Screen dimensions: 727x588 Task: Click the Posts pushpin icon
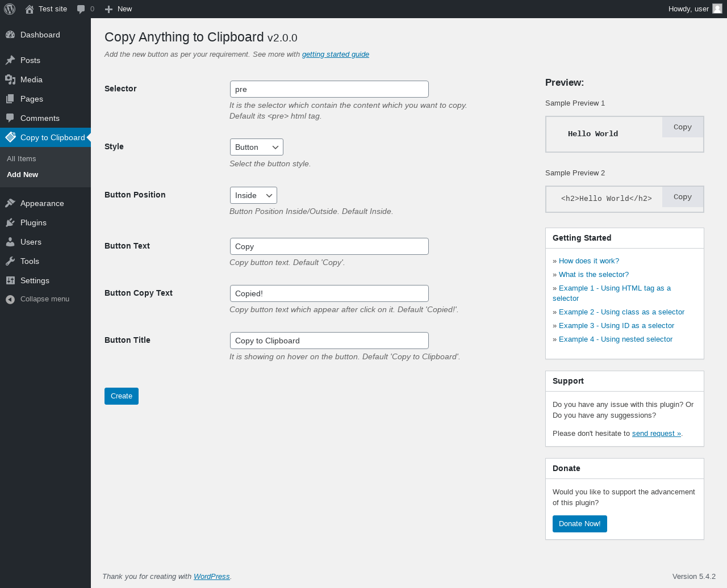(x=10, y=60)
